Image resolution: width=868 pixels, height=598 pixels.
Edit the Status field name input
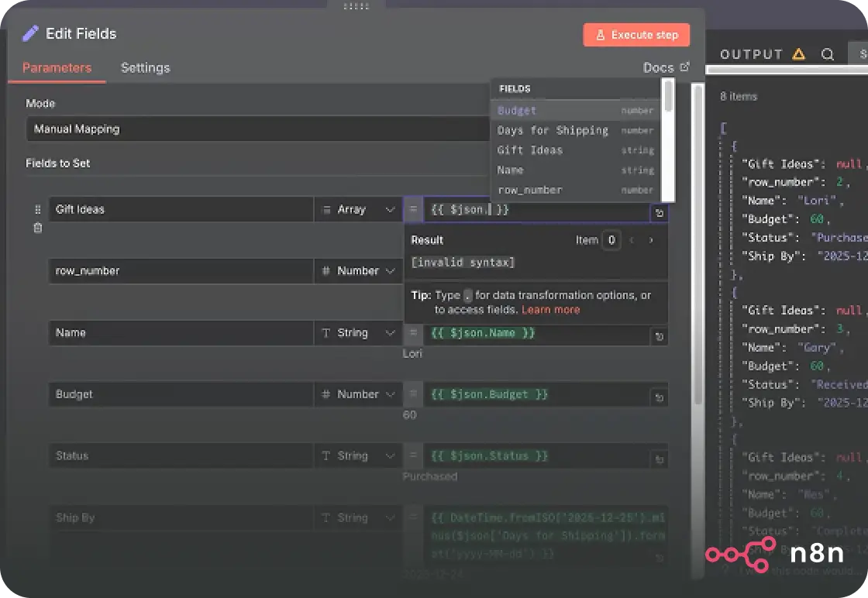pos(181,455)
